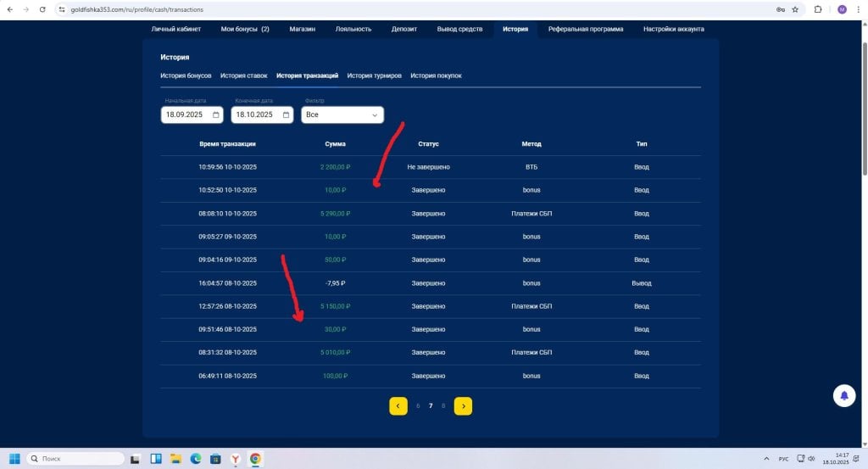Click current page number 7
The width and height of the screenshot is (868, 469).
pyautogui.click(x=431, y=406)
